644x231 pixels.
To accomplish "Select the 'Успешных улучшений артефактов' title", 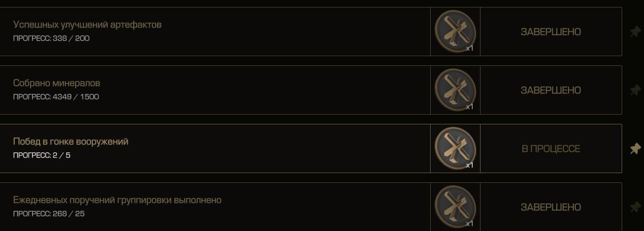I will point(87,25).
